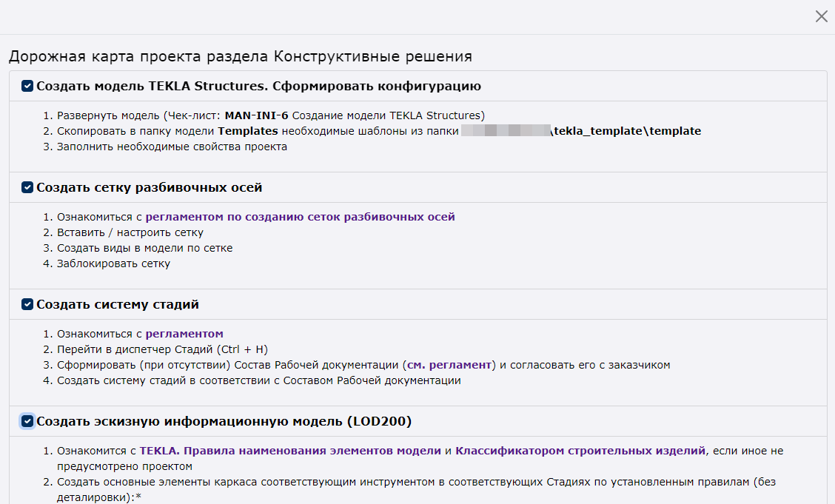Click header 'Создать эскизную информационную модель (LOD200)'

pos(224,422)
